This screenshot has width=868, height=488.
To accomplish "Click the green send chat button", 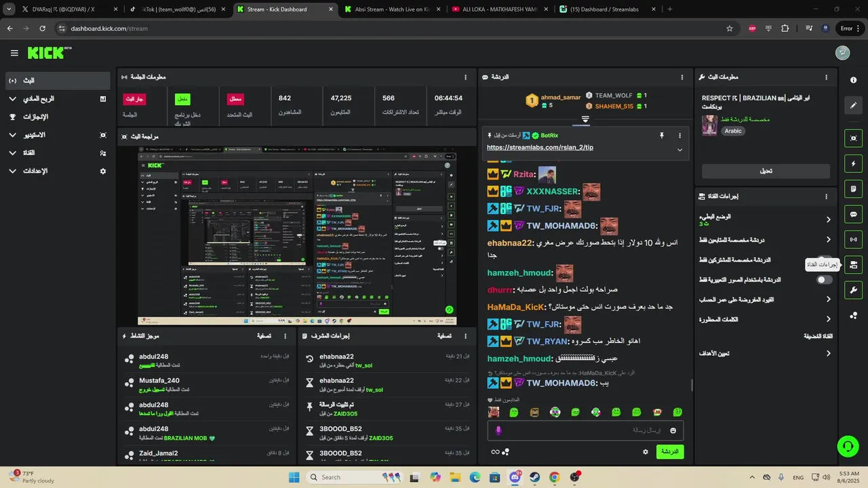I will pos(670,451).
